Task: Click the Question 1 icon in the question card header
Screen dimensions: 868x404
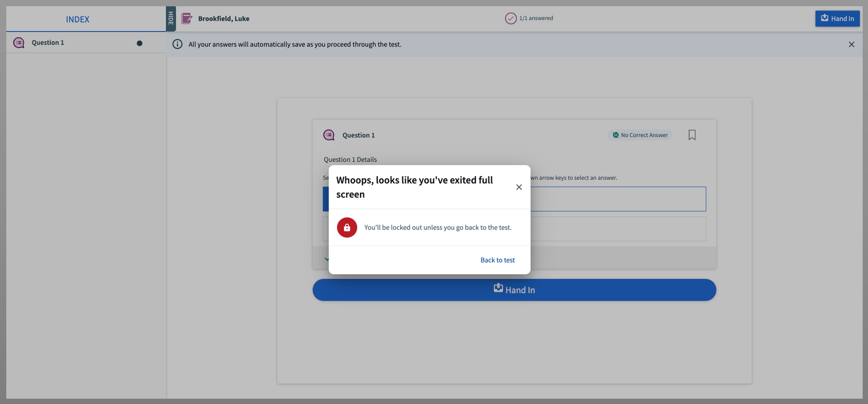Action: [x=329, y=135]
